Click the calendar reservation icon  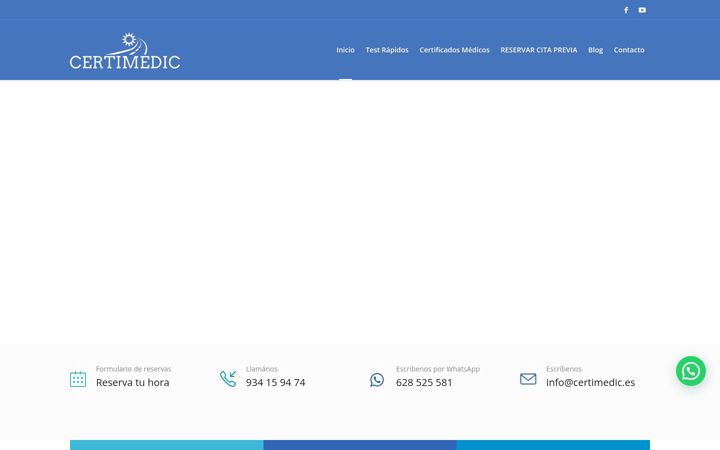tap(78, 379)
